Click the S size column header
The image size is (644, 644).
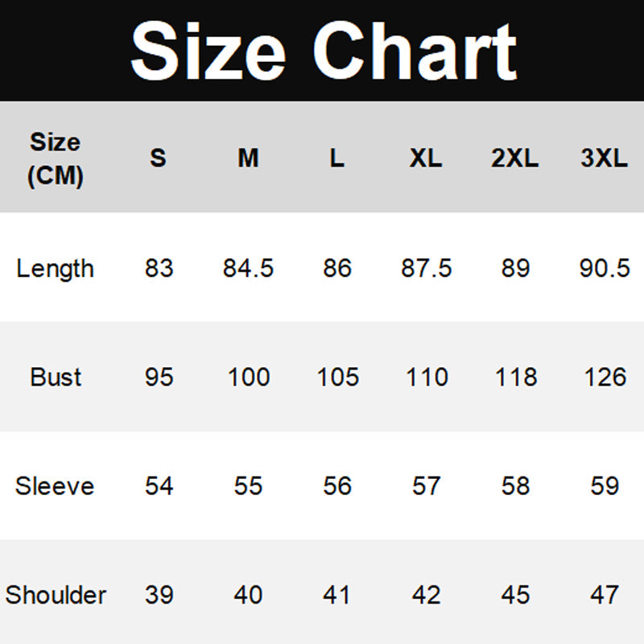point(158,159)
